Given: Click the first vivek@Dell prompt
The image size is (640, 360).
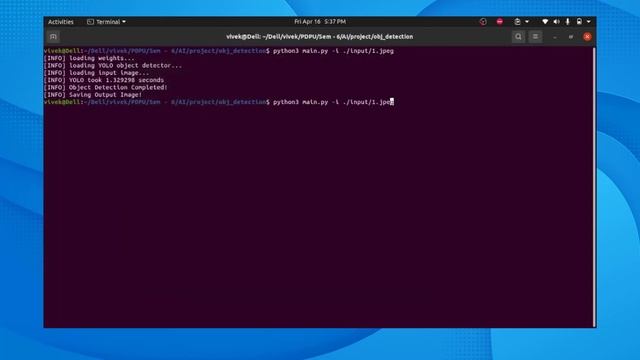Looking at the screenshot, I should pyautogui.click(x=62, y=51).
